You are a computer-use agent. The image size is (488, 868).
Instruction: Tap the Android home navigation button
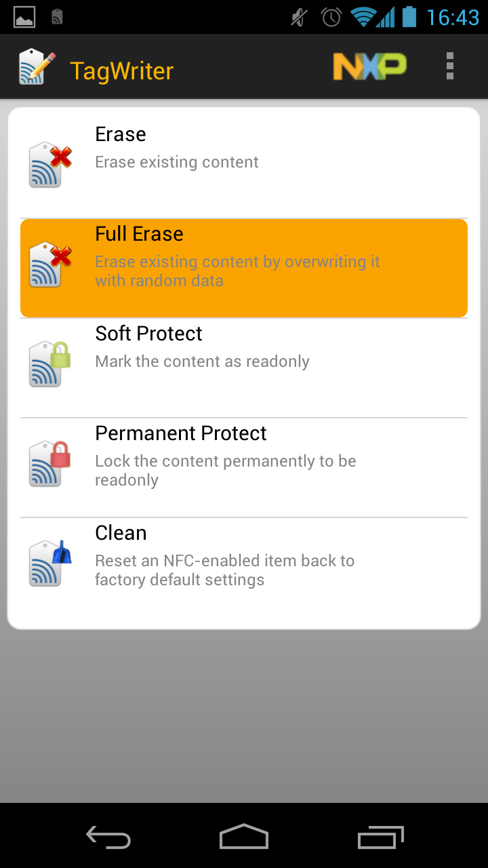click(244, 836)
